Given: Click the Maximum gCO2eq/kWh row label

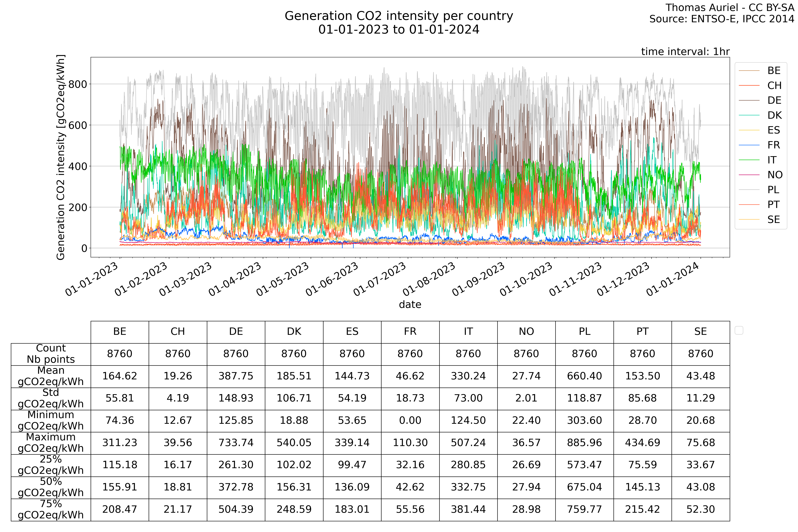Looking at the screenshot, I should (51, 442).
